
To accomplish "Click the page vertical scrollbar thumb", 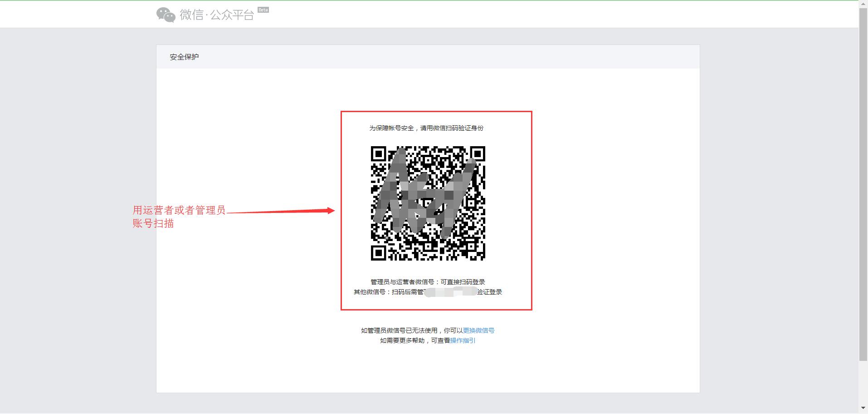I will coord(863,184).
